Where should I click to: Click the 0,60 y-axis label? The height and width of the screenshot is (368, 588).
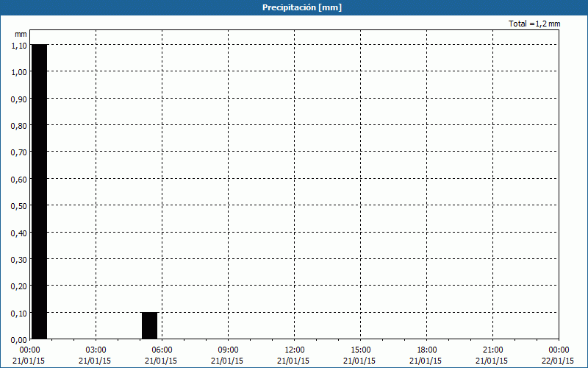(19, 180)
